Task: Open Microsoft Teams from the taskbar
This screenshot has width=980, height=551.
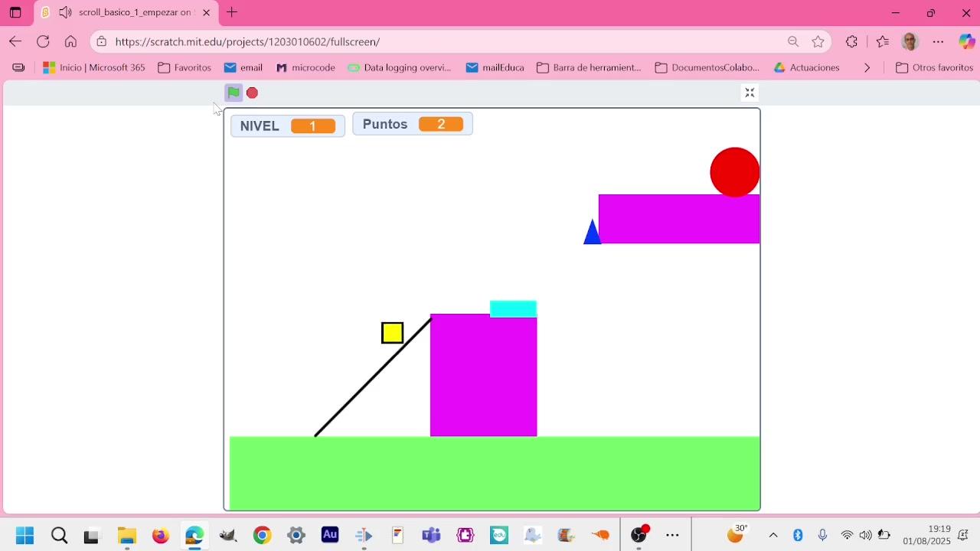Action: pos(432,535)
